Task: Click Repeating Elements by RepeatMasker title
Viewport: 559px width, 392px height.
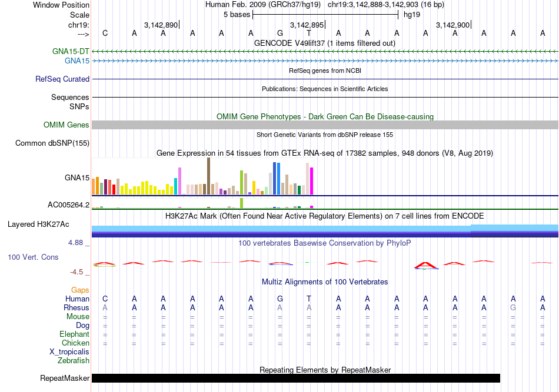Action: click(325, 370)
